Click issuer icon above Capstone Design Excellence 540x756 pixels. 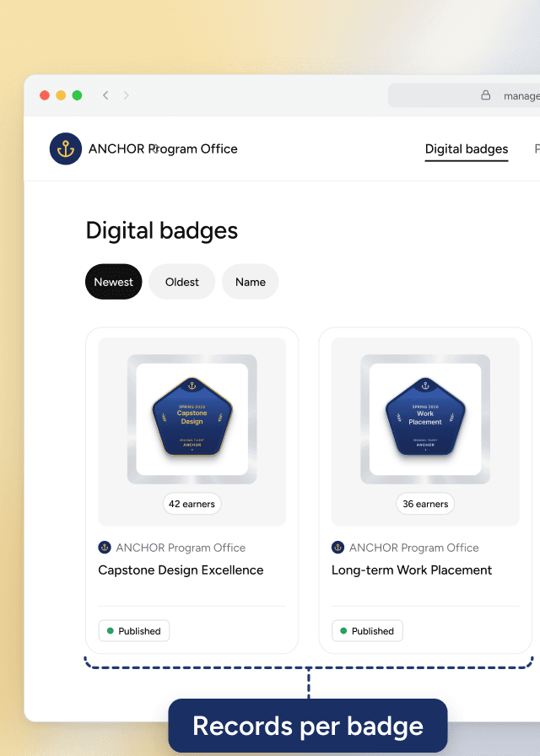pyautogui.click(x=105, y=548)
